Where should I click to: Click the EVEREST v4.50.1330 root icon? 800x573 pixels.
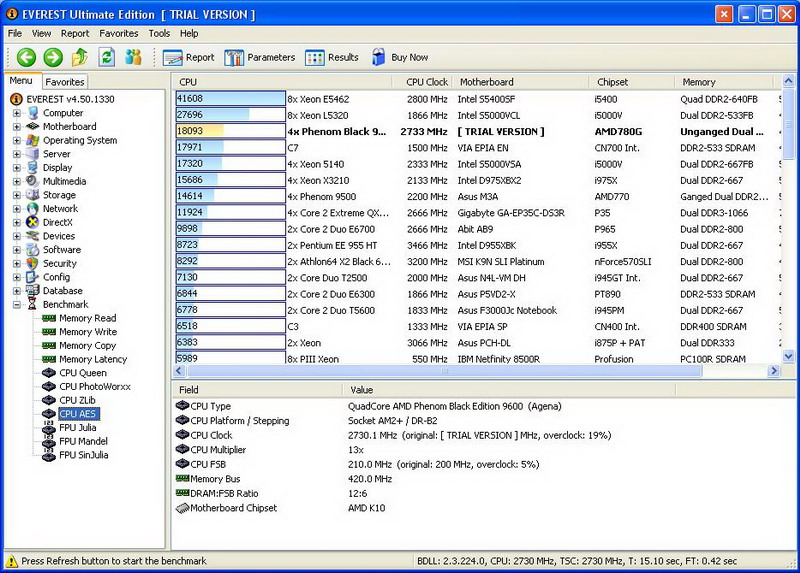tap(16, 99)
